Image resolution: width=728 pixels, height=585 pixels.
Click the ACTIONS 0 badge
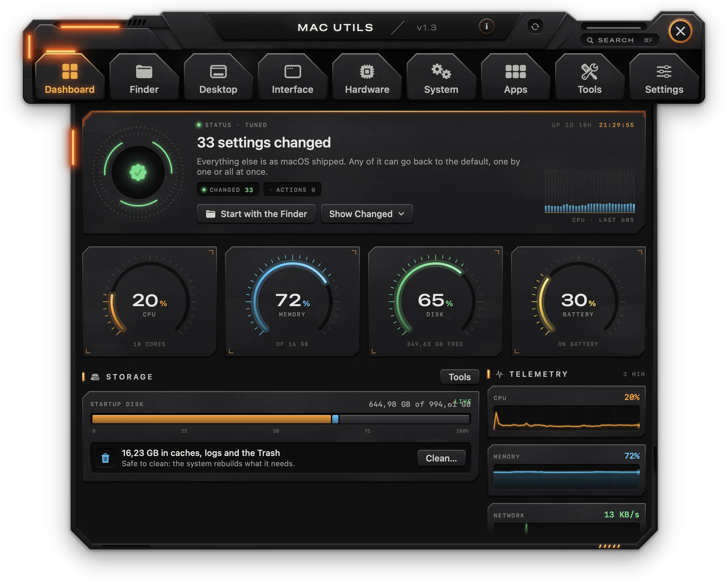(292, 190)
